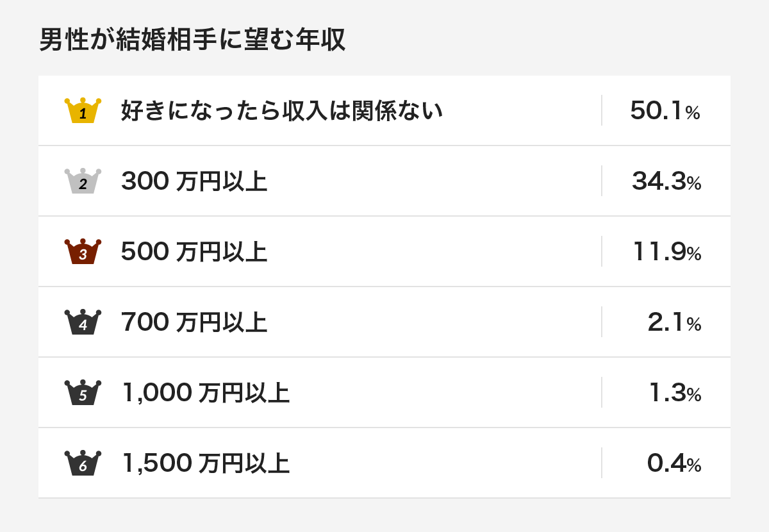Click the black rank 4 crown icon

(83, 322)
